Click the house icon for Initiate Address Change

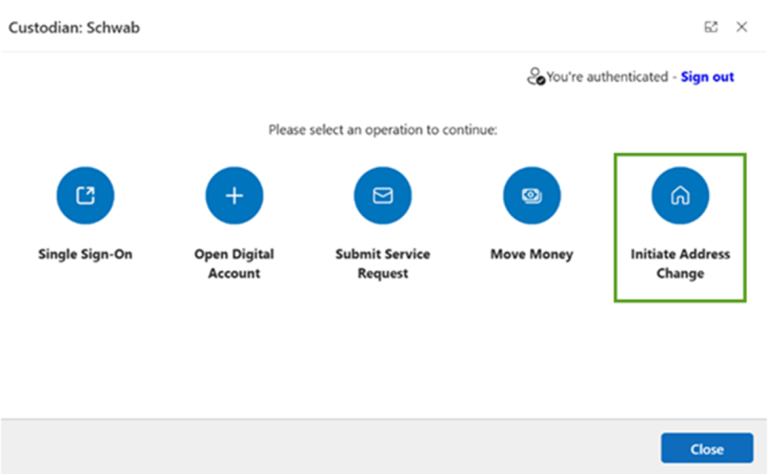coord(680,195)
